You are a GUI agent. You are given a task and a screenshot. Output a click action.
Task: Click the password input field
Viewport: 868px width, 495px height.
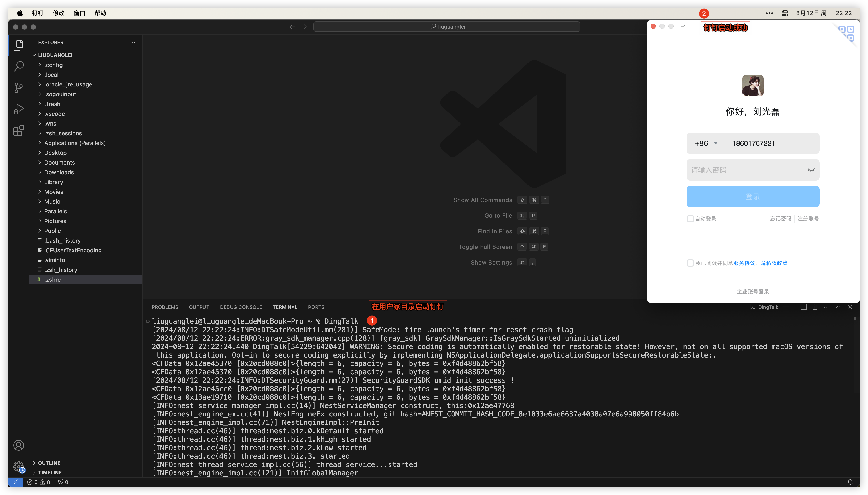click(745, 170)
